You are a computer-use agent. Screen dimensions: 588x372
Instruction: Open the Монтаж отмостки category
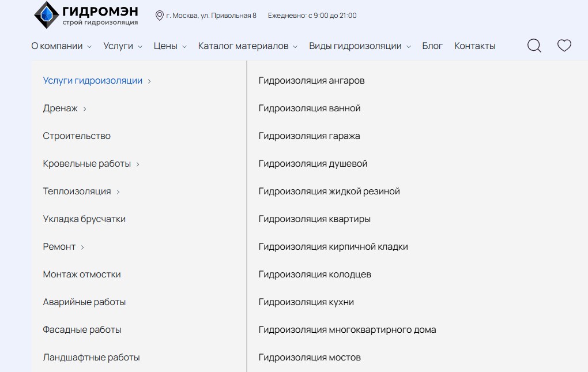pos(82,275)
